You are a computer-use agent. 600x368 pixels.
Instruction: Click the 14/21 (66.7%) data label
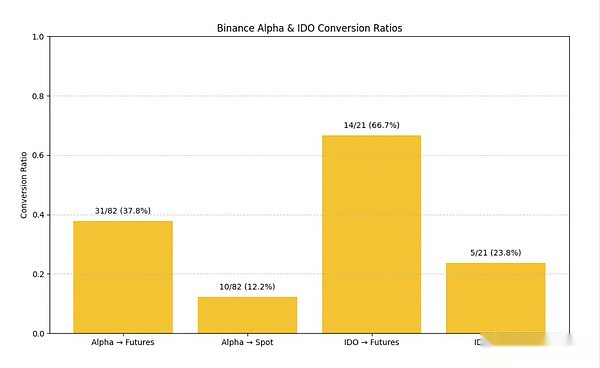(x=372, y=125)
